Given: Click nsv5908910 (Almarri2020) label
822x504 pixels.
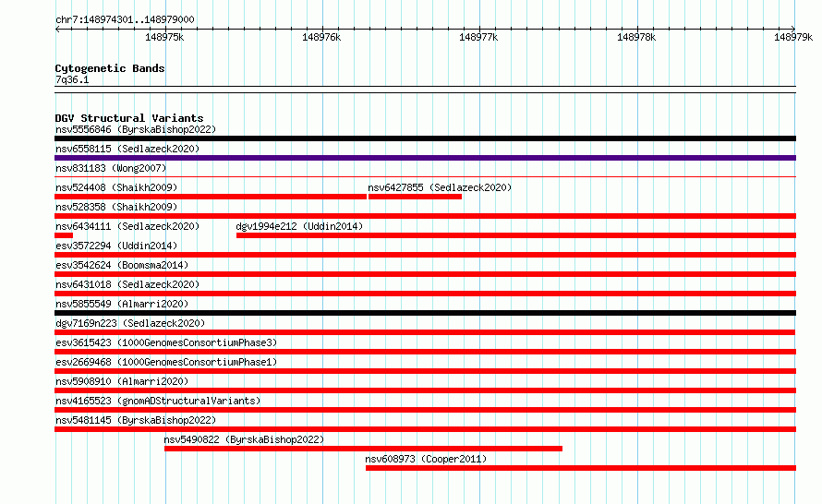Looking at the screenshot, I should click(x=122, y=381).
